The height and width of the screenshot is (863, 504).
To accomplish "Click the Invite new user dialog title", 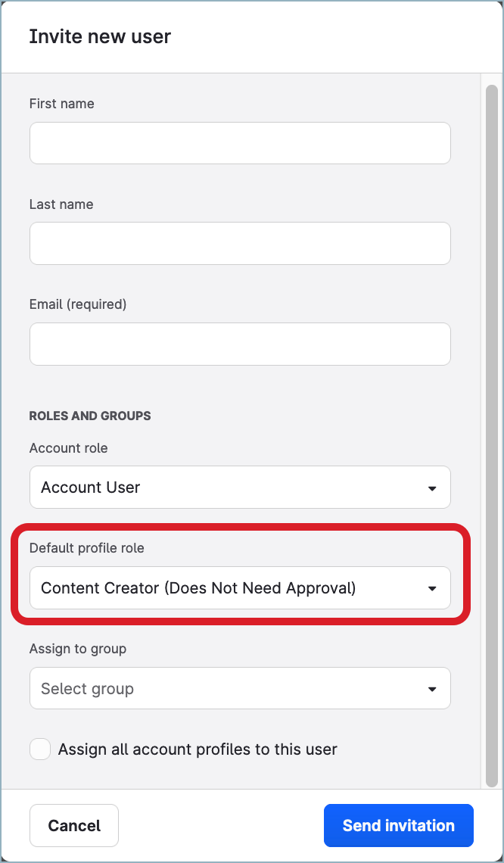I will [x=100, y=36].
